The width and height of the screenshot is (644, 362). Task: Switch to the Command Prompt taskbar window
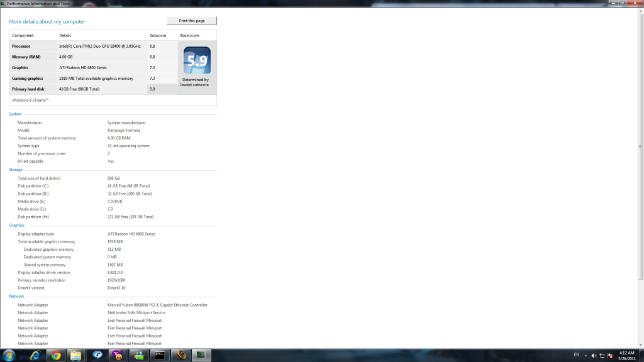point(160,355)
